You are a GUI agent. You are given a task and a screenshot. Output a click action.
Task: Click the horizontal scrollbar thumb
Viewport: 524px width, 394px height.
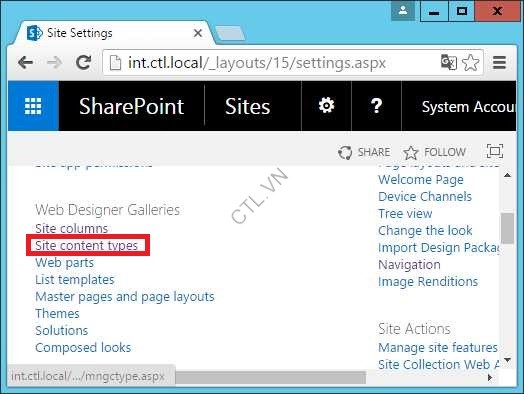pyautogui.click(x=271, y=378)
